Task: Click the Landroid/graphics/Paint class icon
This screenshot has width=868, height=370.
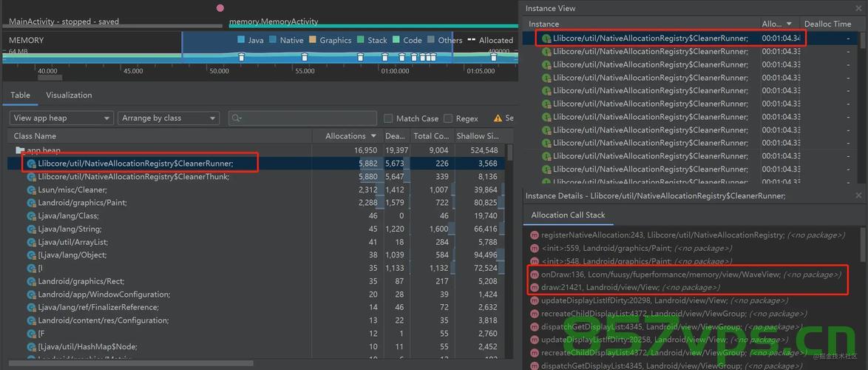Action: [x=32, y=203]
